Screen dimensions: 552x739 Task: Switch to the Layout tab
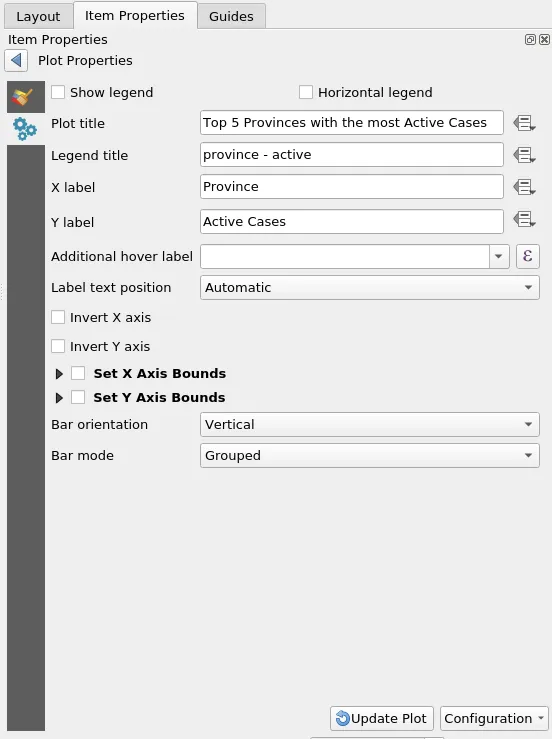coord(39,16)
